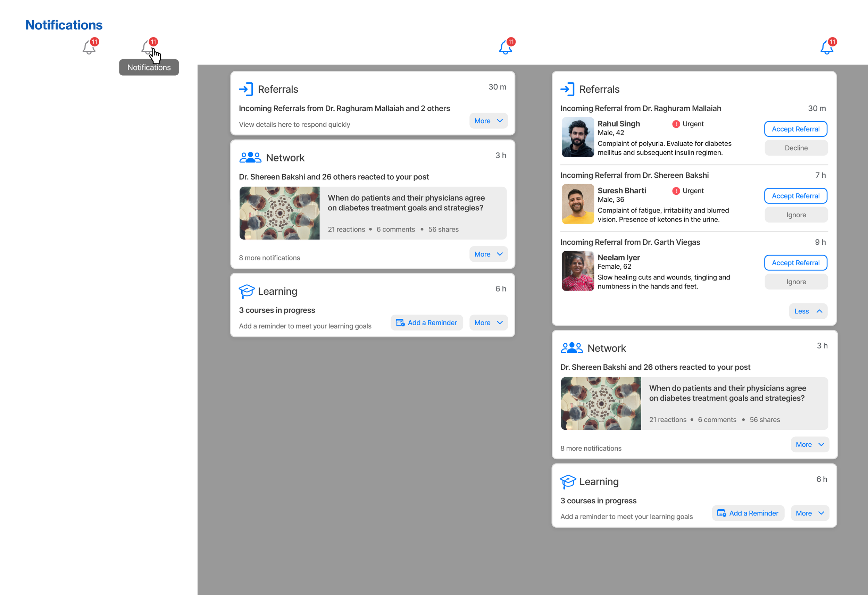Click Neelam Iyer's patient photo

coord(577,271)
